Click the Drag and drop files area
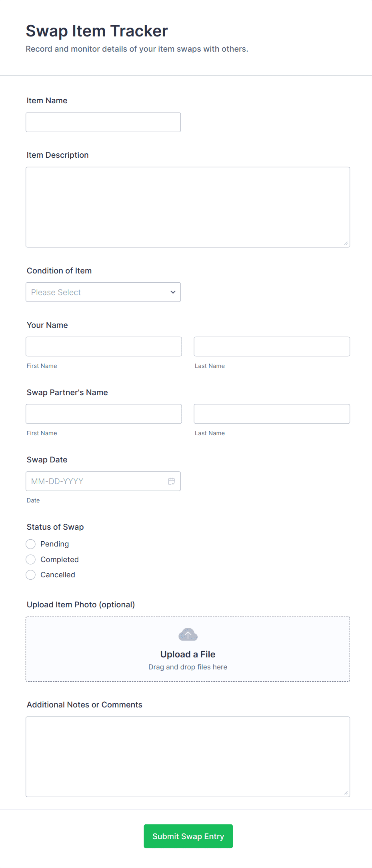 (188, 667)
